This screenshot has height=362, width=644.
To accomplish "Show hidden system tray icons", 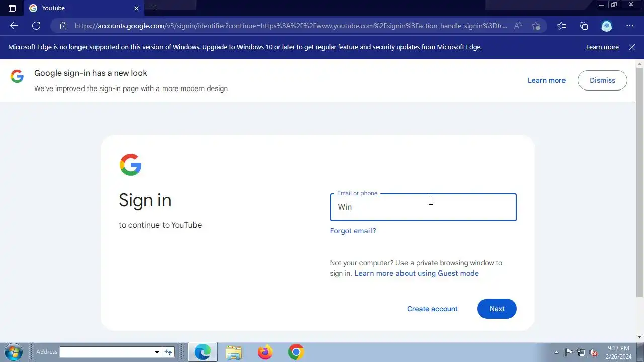I will click(x=556, y=352).
